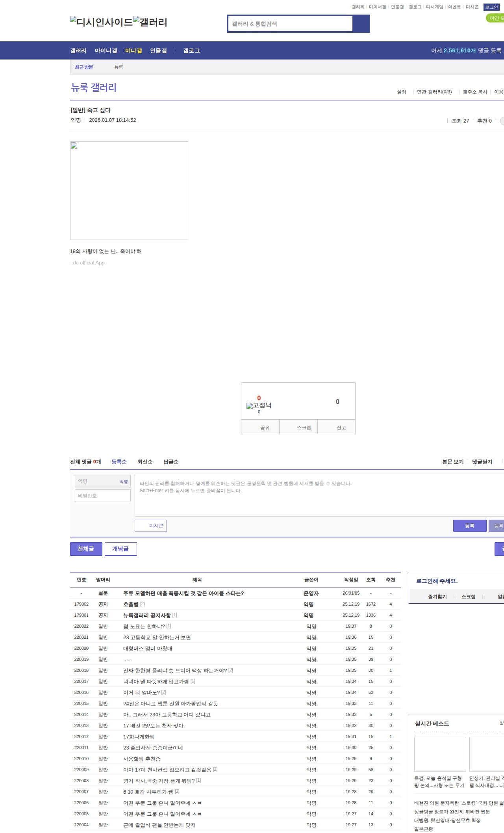Click the 공유 button under the post
The image size is (504, 833).
click(x=260, y=427)
